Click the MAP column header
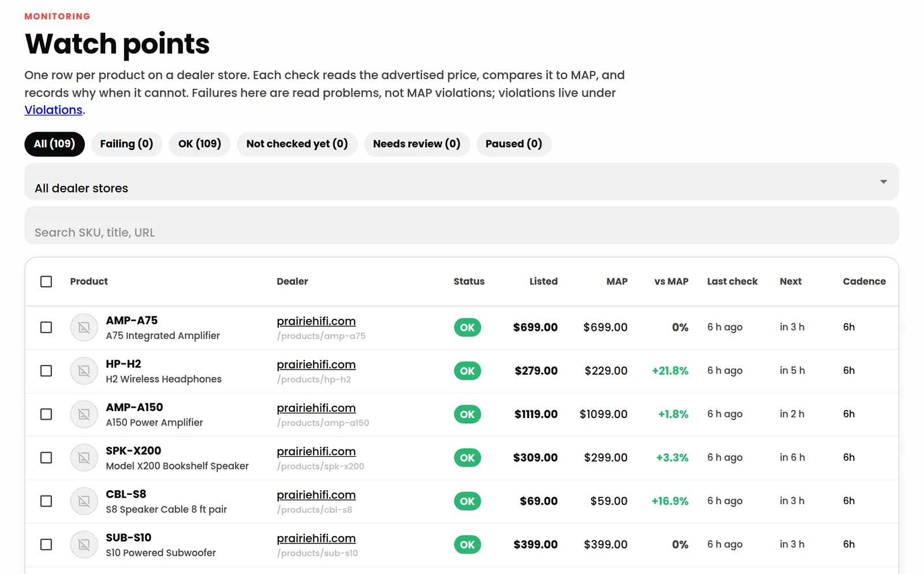 (617, 281)
